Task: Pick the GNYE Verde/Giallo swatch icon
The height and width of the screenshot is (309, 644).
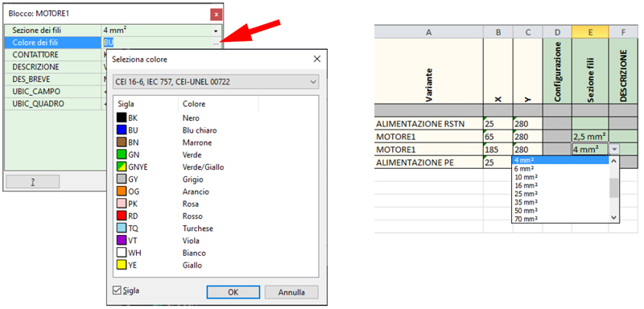Action: tap(122, 167)
